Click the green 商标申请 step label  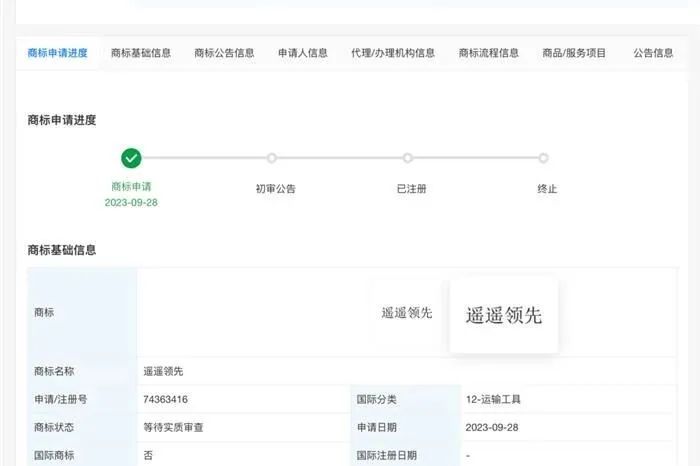131,187
